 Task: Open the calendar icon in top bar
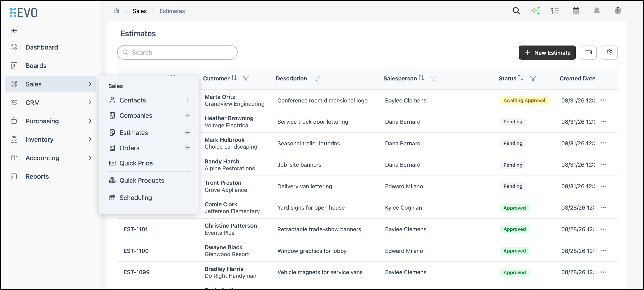point(576,11)
